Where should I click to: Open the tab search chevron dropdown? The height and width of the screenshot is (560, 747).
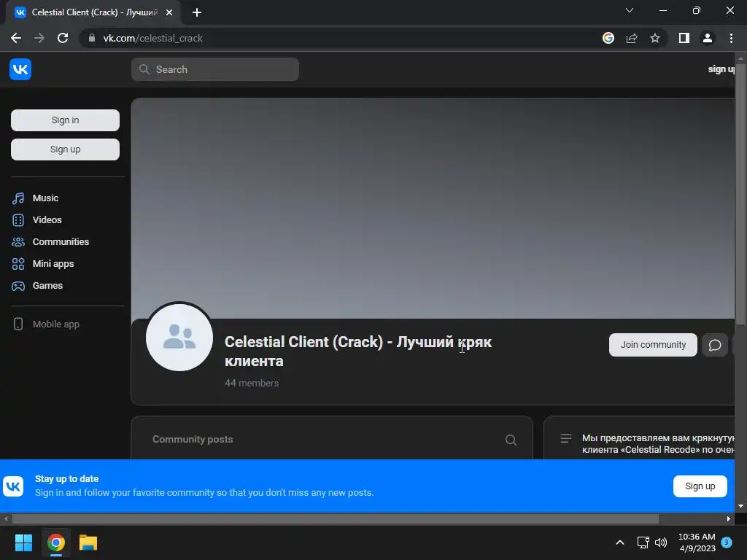pyautogui.click(x=630, y=10)
